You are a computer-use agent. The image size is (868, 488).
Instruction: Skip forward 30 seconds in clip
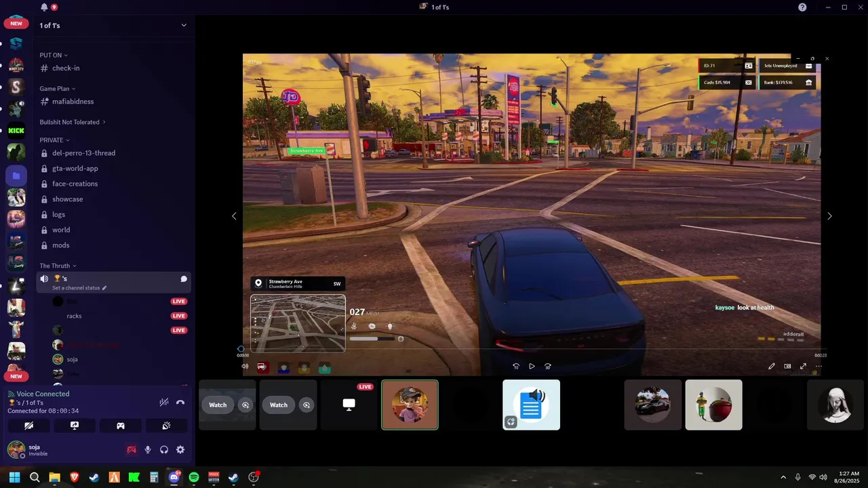548,366
